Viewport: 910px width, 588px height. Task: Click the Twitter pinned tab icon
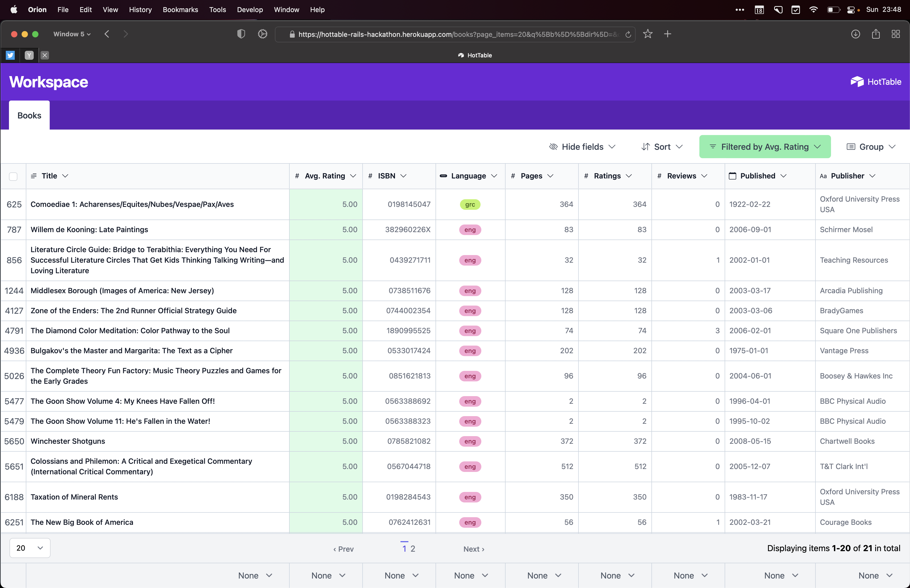(10, 55)
